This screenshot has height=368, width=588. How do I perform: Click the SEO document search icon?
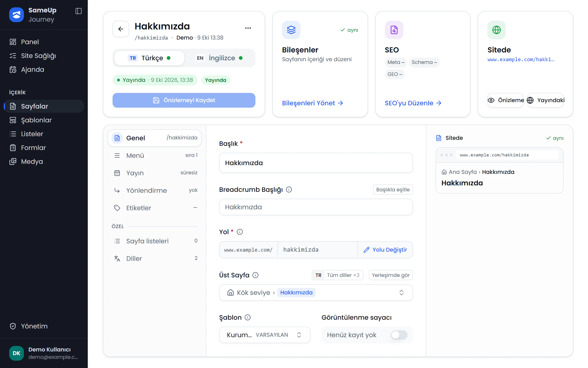(394, 30)
